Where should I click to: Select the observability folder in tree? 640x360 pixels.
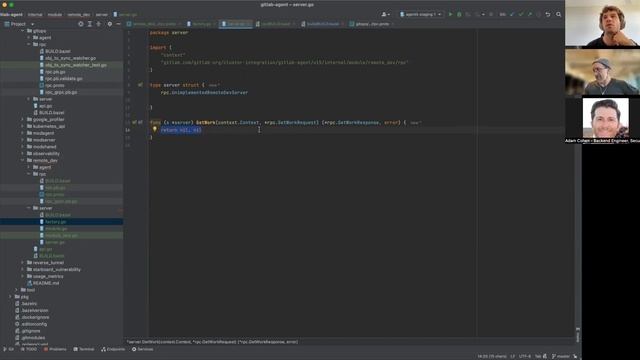[x=46, y=153]
